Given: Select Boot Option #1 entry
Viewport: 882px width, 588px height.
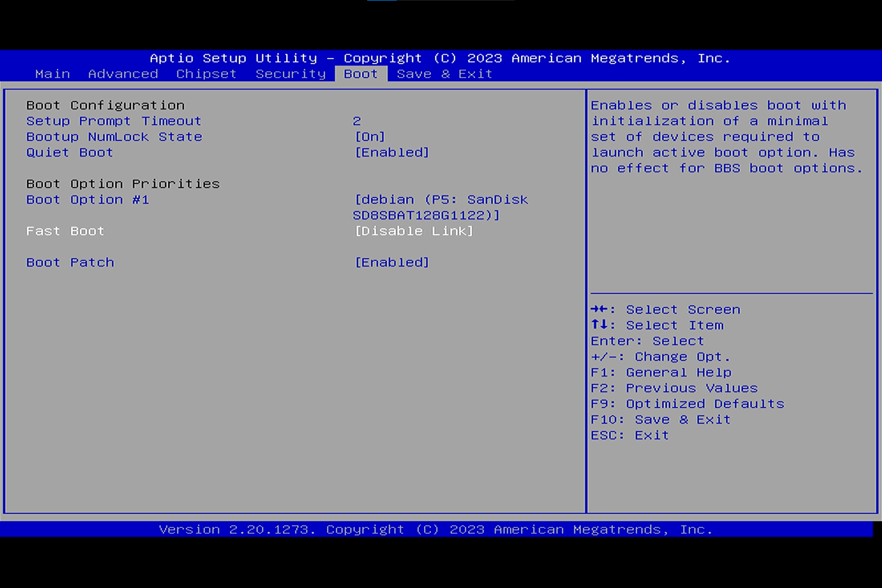Looking at the screenshot, I should [87, 200].
